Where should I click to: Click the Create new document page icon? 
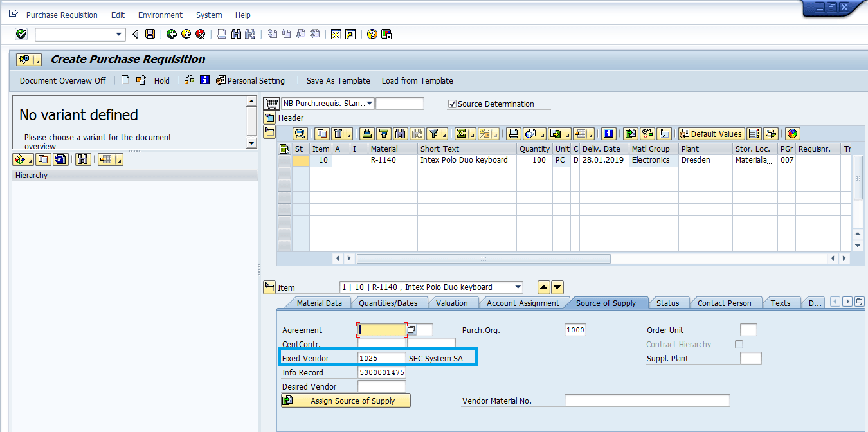125,80
